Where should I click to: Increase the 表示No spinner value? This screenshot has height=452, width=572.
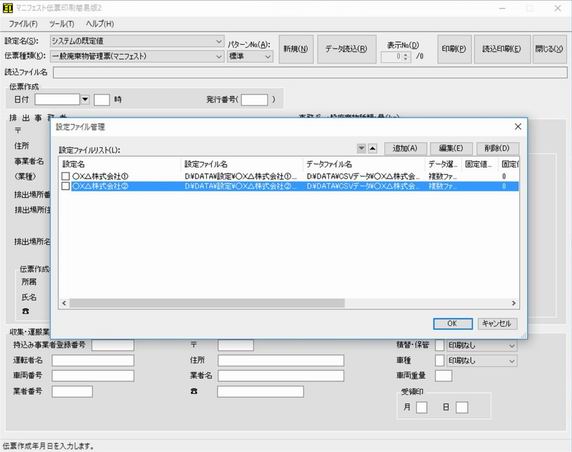406,54
